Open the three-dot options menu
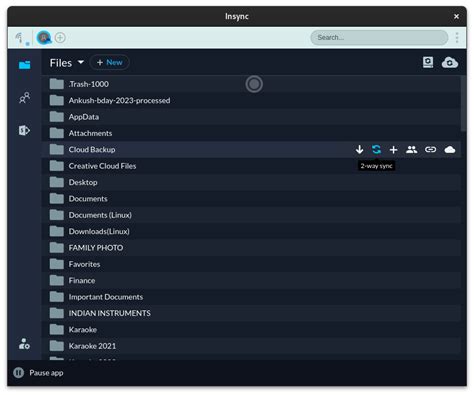This screenshot has height=395, width=474. (x=457, y=38)
